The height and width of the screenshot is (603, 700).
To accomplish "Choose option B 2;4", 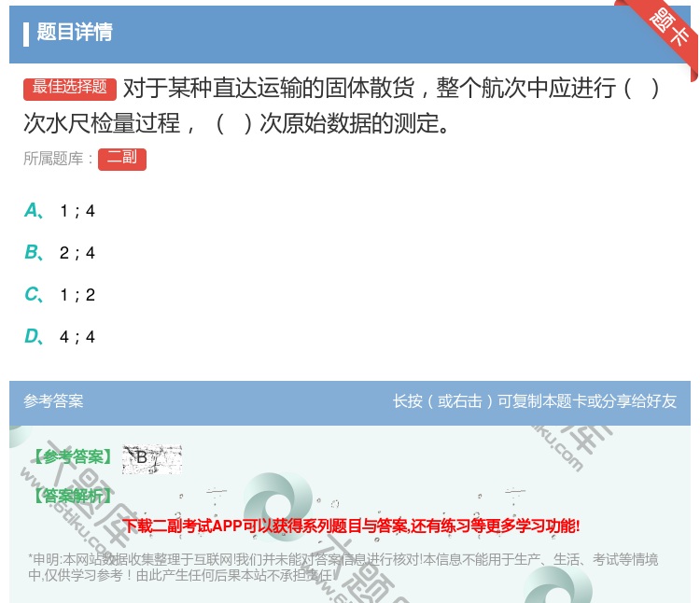I will [60, 253].
